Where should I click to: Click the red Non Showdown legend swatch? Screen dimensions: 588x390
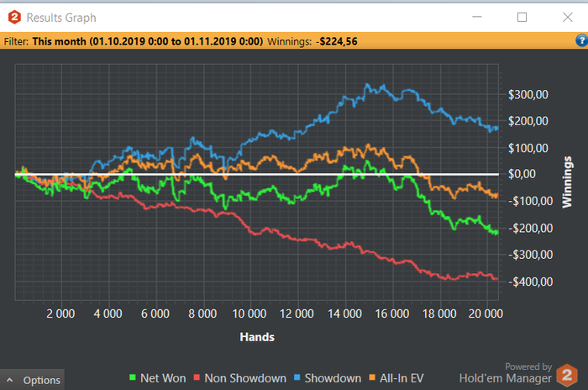click(197, 377)
